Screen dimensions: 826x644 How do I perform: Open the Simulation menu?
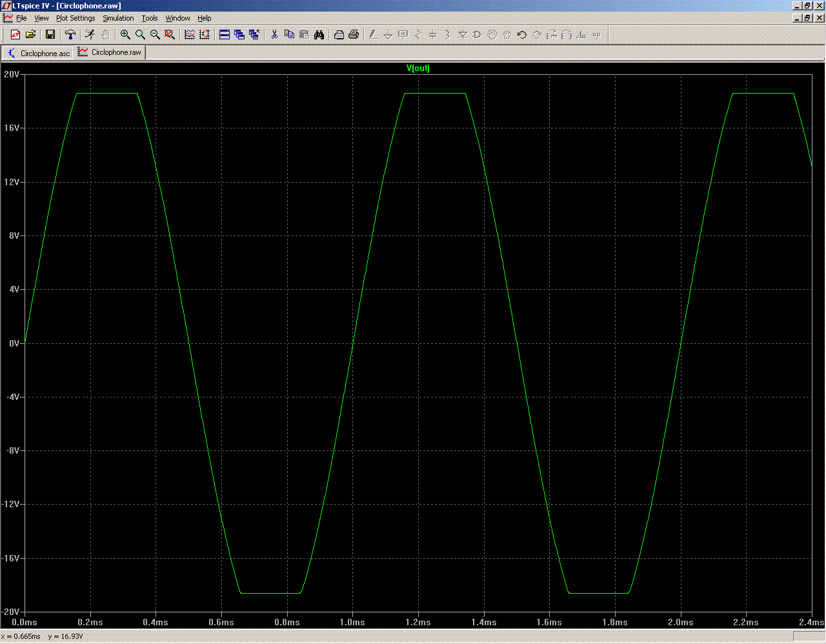(x=119, y=18)
